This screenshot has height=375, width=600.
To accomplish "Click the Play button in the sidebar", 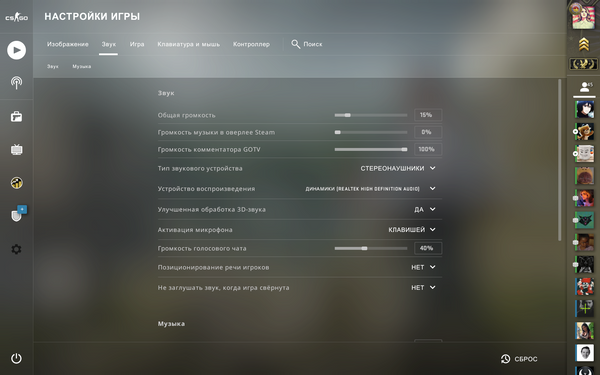I will coord(16,50).
